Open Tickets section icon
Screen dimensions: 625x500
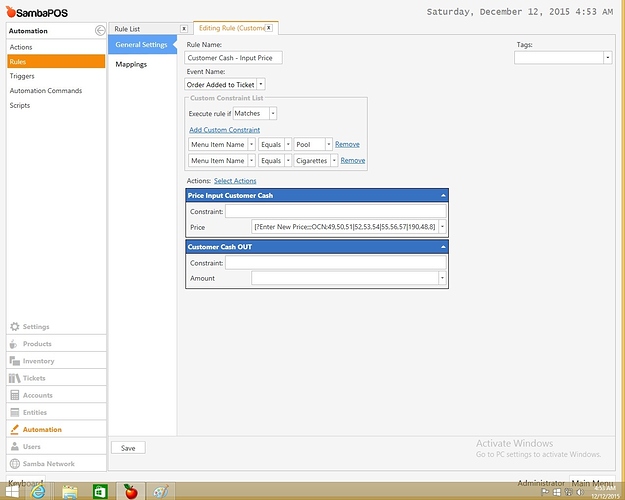(14, 378)
